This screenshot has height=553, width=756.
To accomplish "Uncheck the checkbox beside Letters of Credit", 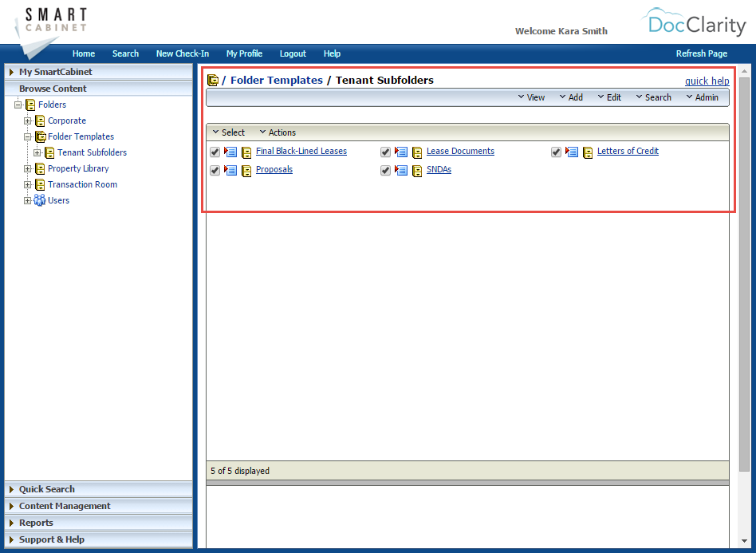I will 556,152.
